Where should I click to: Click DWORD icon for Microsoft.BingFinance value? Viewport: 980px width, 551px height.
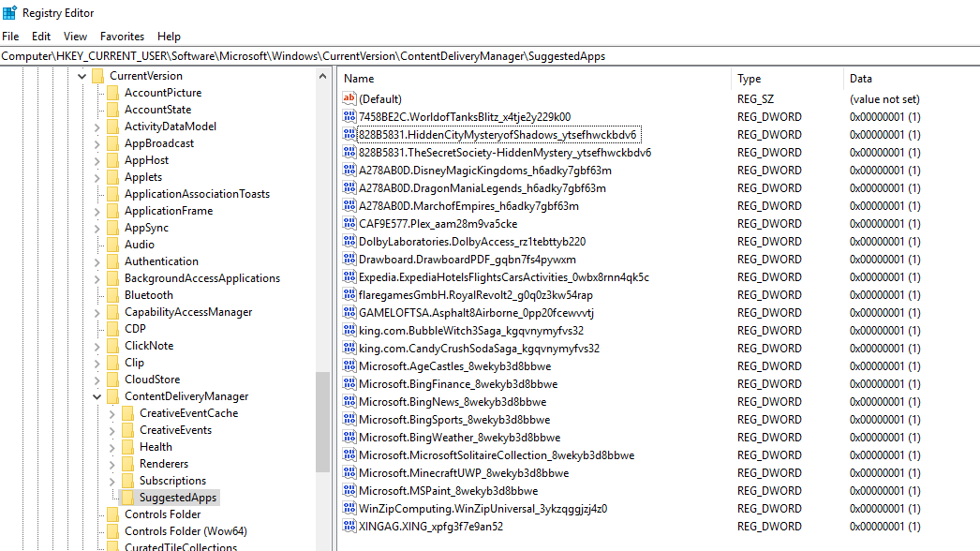point(349,383)
